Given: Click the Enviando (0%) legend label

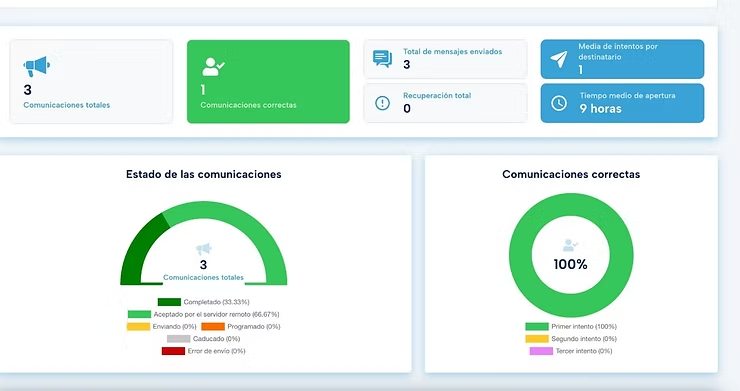Looking at the screenshot, I should (x=174, y=326).
